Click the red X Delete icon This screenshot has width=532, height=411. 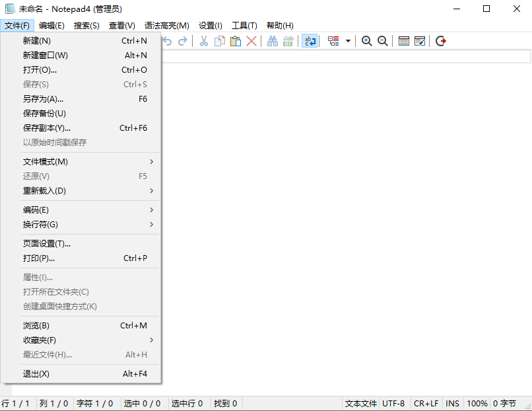(x=251, y=41)
